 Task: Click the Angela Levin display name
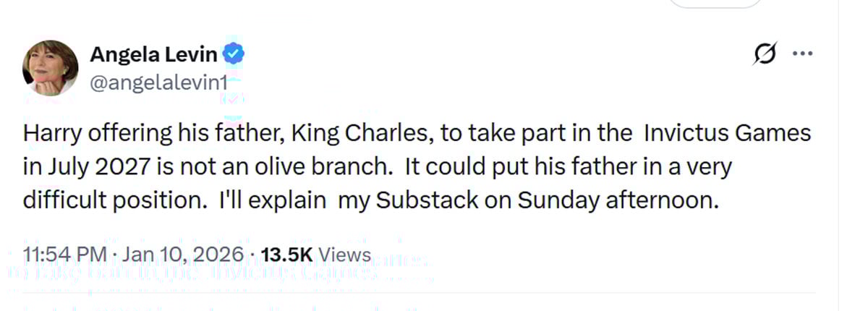[153, 54]
